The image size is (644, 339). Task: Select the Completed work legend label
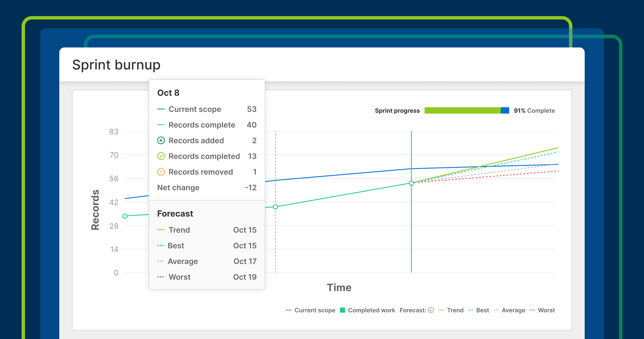[x=371, y=310]
